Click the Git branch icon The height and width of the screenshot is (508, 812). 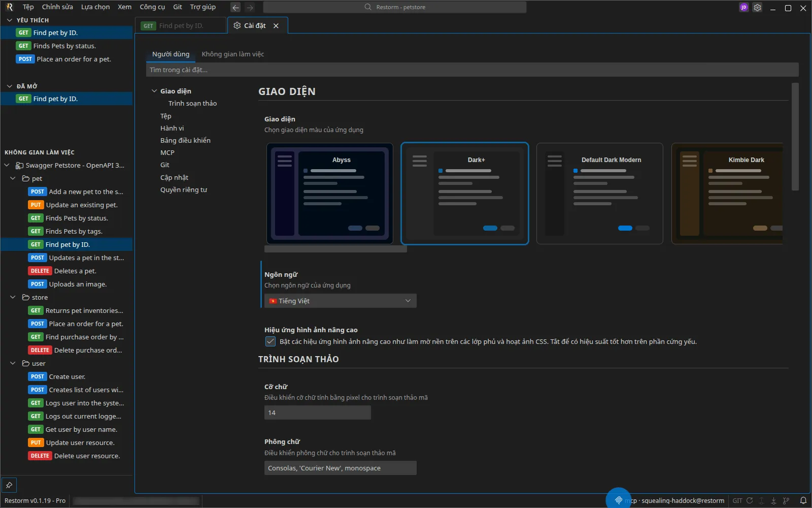tap(786, 500)
